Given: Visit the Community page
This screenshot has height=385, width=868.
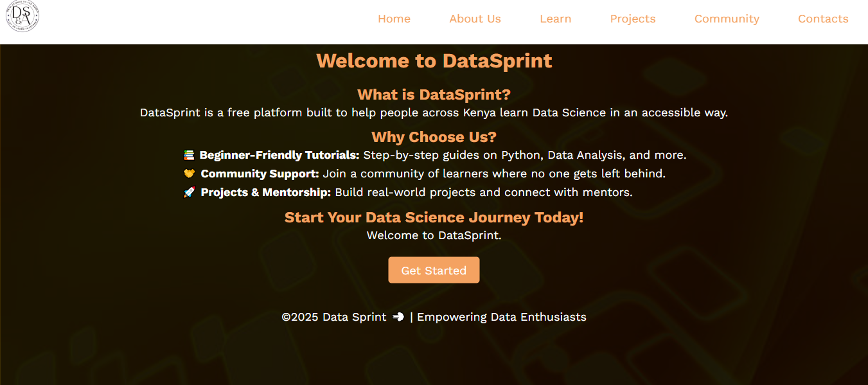Looking at the screenshot, I should click(x=726, y=19).
